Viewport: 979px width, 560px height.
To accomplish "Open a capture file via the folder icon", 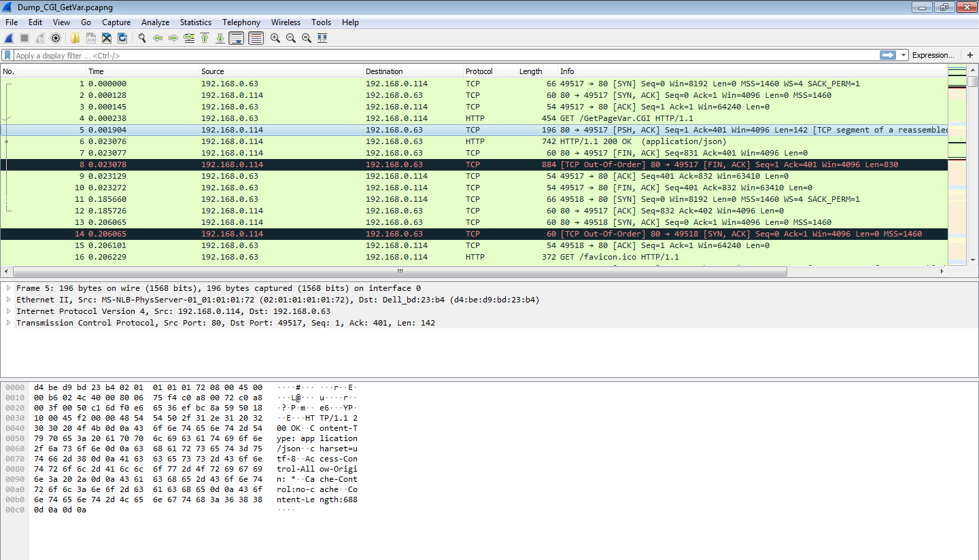I will 75,38.
